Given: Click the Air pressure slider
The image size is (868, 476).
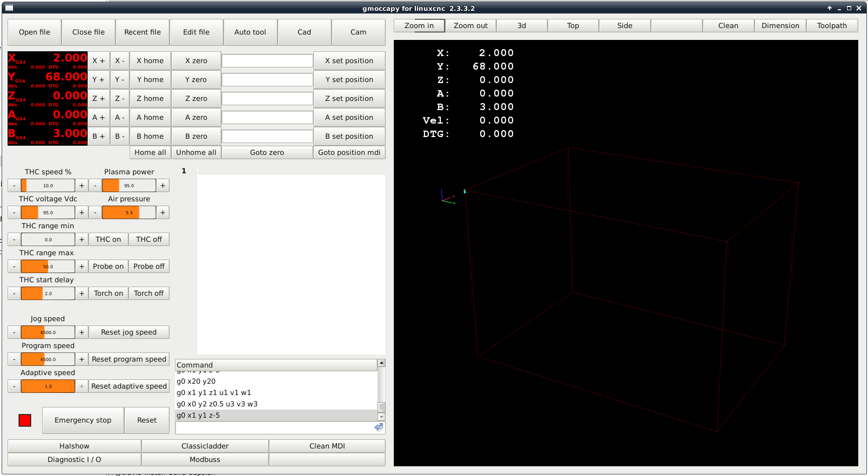Looking at the screenshot, I should (x=129, y=213).
